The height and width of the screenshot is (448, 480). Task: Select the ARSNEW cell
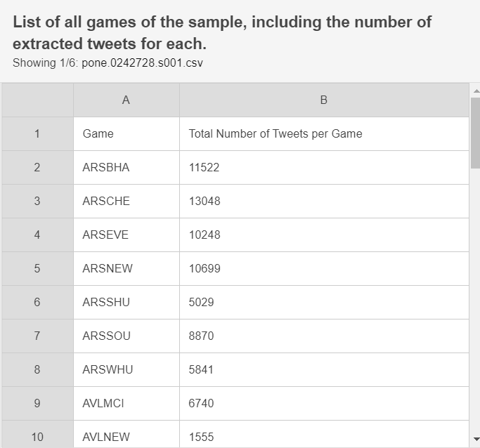126,268
